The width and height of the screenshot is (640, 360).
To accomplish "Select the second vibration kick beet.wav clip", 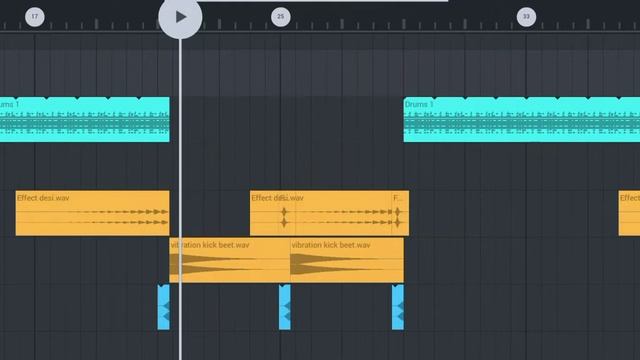I will click(347, 260).
